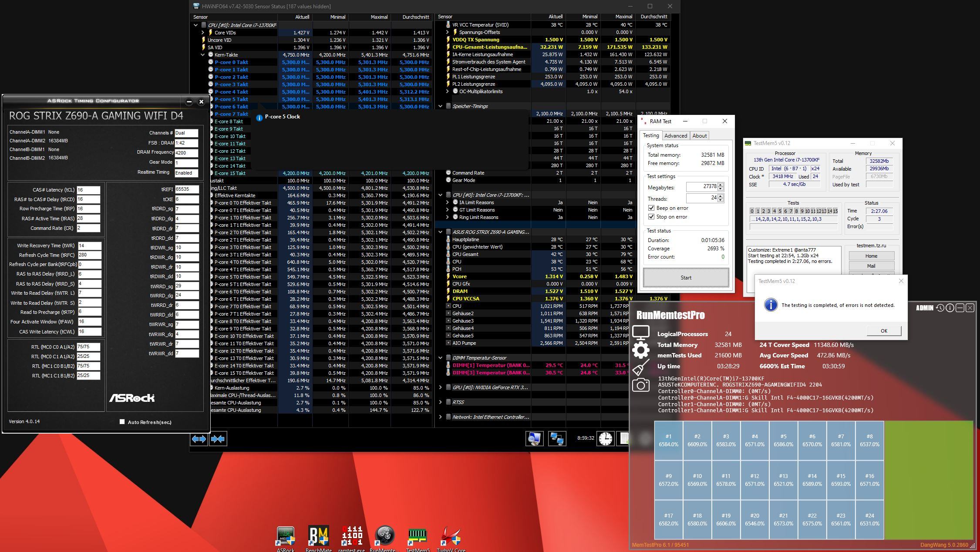Viewport: 980px width, 552px height.
Task: Click Start button in RAM Test
Action: [686, 278]
